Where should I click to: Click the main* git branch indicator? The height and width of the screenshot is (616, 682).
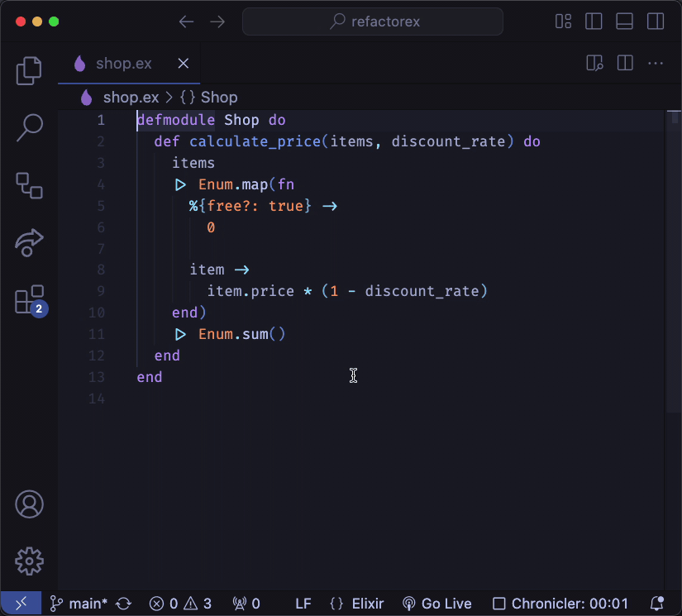79,604
